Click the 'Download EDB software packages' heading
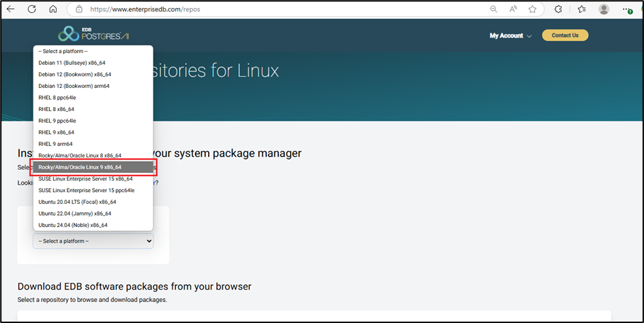Image resolution: width=644 pixels, height=323 pixels. tap(134, 286)
